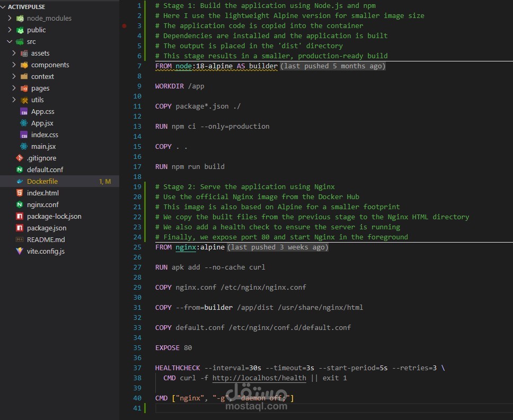
Task: Click the Vite icon beside vite.config.js
Action: pyautogui.click(x=20, y=252)
